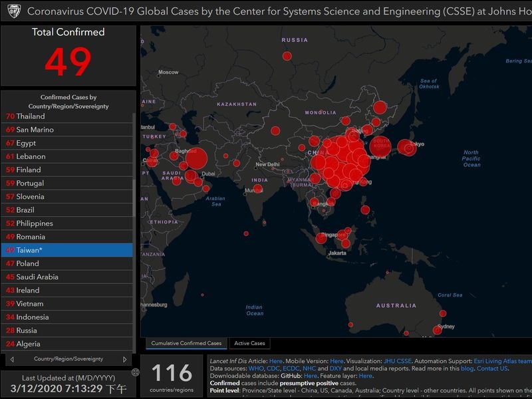Switch to Cumulative Confirmed Cases tab
Viewport: 532px width, 399px height.
186,343
